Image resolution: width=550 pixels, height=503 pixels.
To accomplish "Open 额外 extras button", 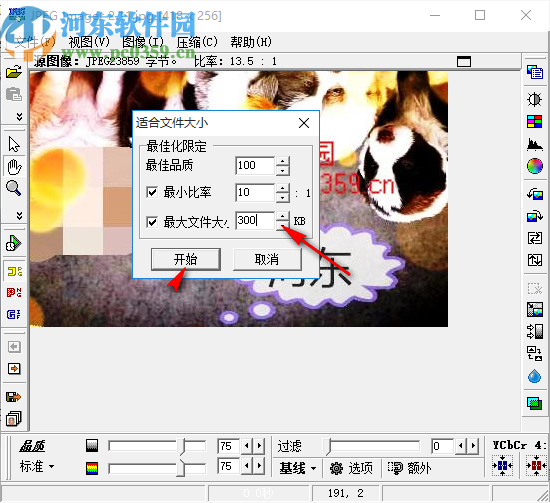I will tap(410, 468).
